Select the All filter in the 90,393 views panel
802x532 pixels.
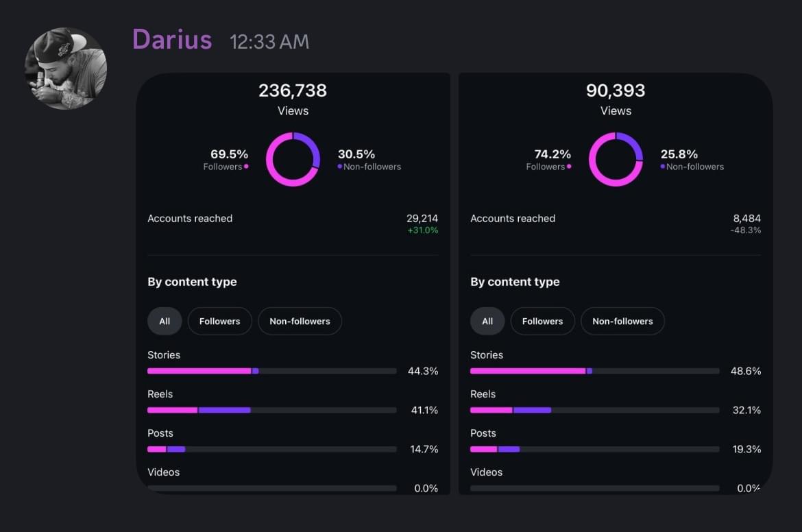click(x=487, y=321)
